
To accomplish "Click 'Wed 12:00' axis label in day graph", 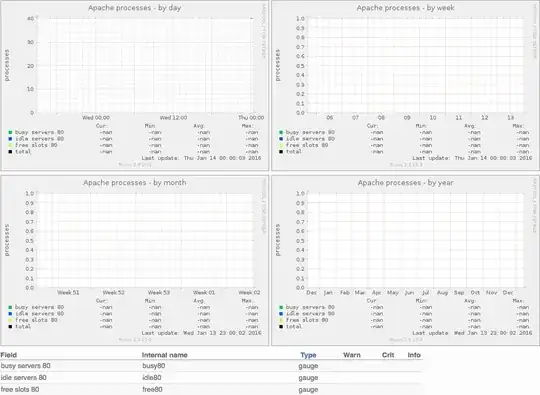I will coord(174,118).
